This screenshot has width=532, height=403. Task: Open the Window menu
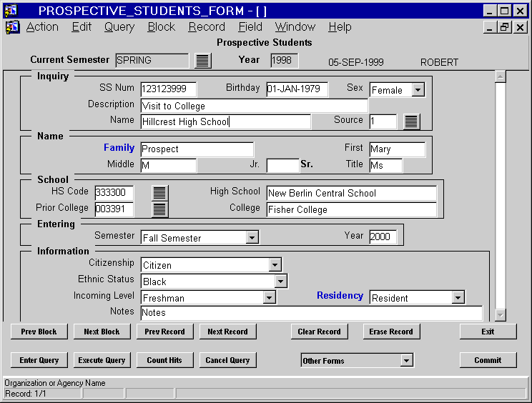pyautogui.click(x=295, y=26)
